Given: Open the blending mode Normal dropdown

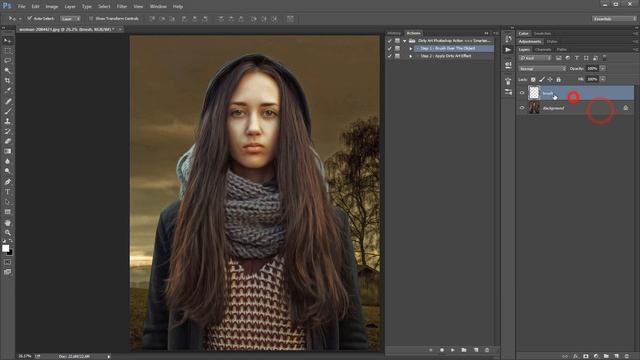Looking at the screenshot, I should 542,69.
